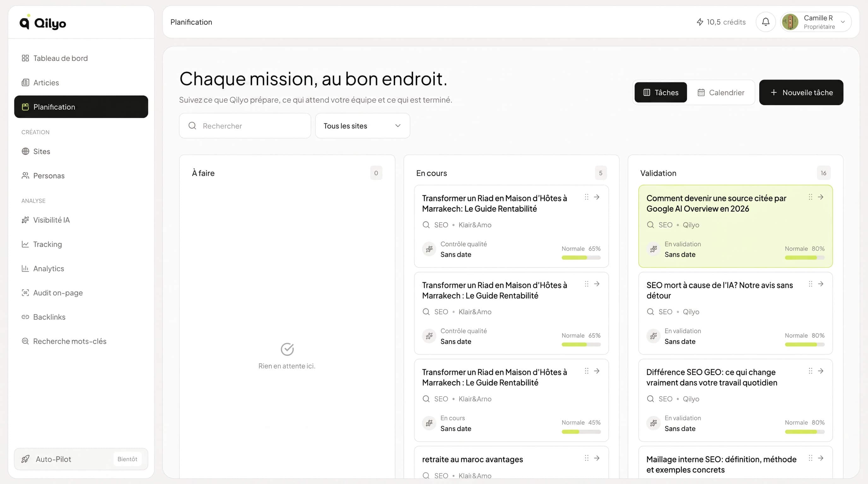
Task: Open the 'Maillage interne SEO' card title
Action: (721, 464)
